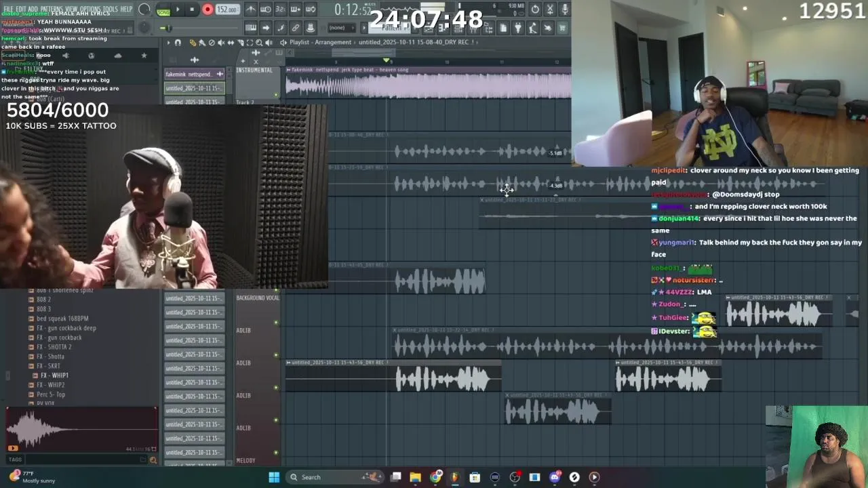Select browser item FX - SHOTTA 2
This screenshot has width=868, height=488.
tap(54, 347)
